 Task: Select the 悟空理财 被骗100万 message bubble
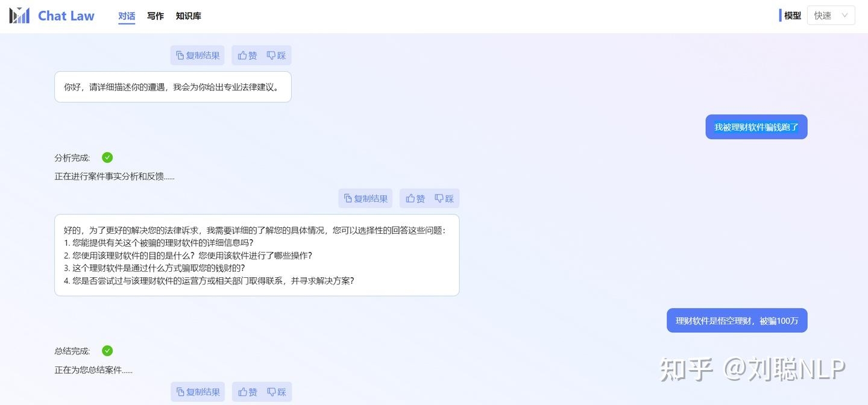(737, 321)
